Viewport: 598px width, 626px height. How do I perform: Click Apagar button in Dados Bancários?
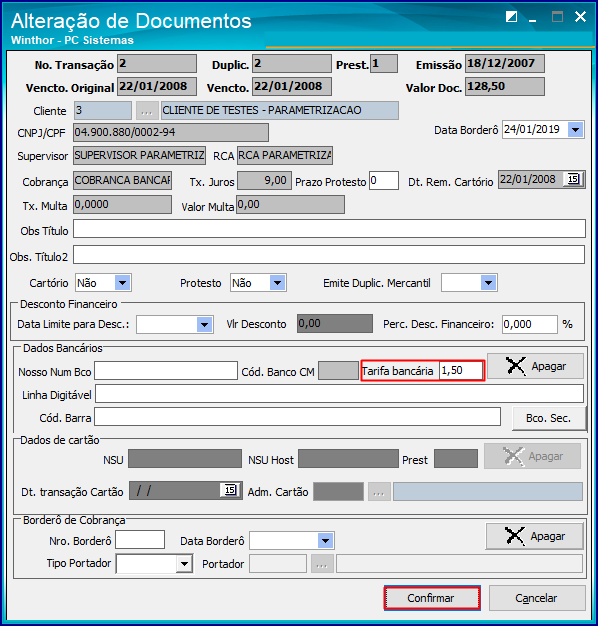coord(535,366)
